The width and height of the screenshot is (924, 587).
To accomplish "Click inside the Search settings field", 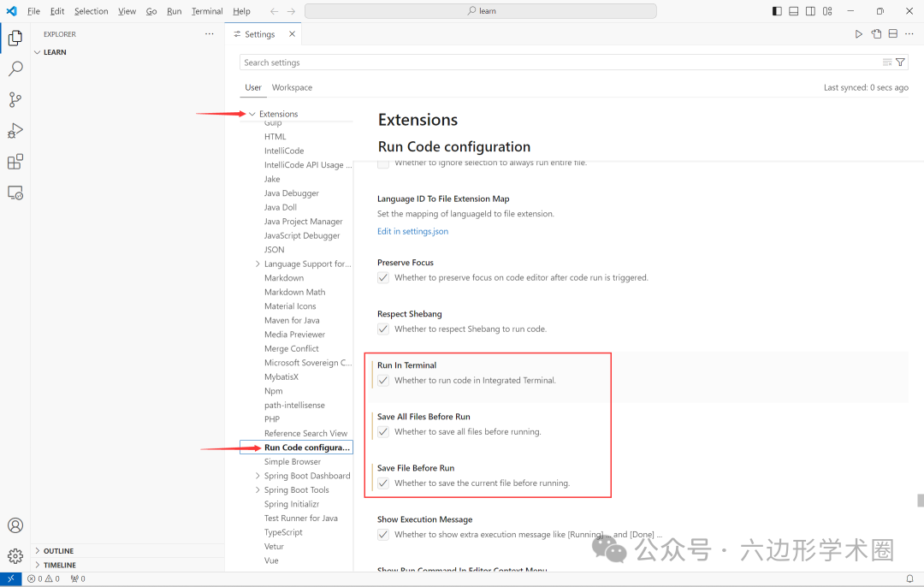I will [x=513, y=62].
